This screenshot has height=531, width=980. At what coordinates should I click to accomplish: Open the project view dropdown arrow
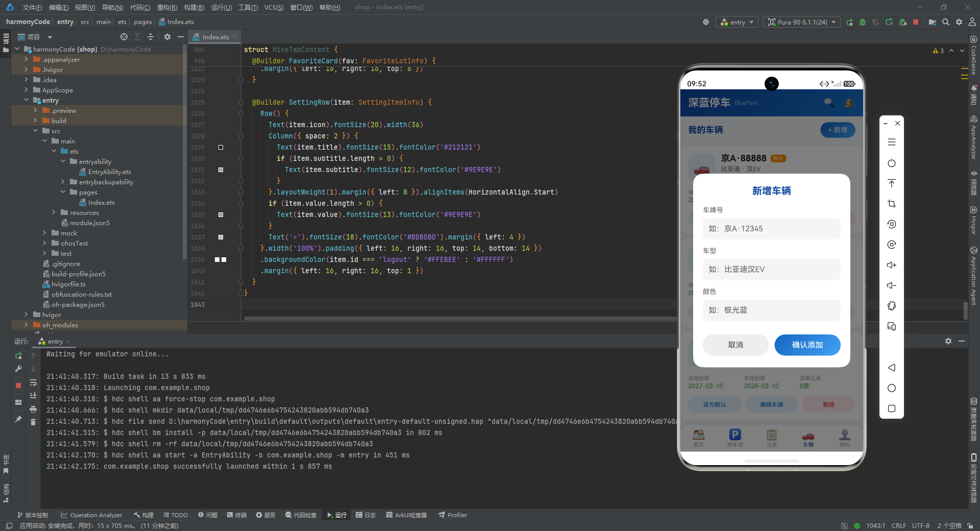tap(50, 37)
